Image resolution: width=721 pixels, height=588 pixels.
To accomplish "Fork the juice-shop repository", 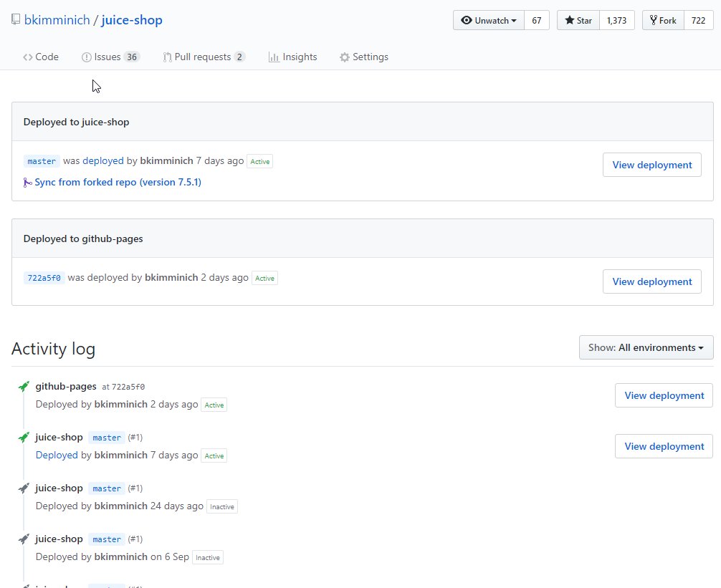I will coord(663,20).
